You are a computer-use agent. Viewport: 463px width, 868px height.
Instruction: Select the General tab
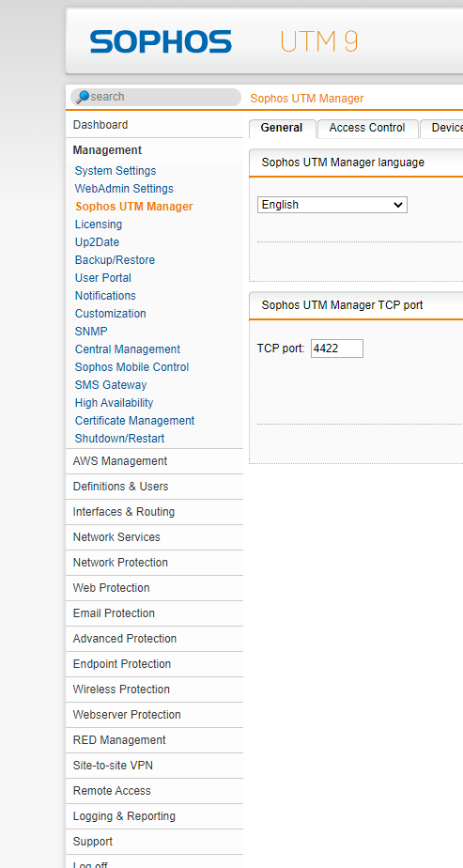click(282, 129)
